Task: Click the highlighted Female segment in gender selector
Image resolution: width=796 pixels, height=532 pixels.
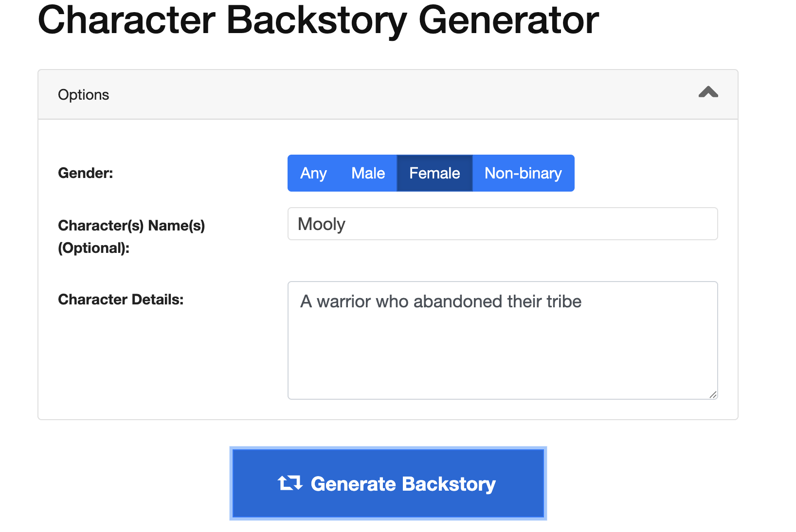Action: [434, 173]
